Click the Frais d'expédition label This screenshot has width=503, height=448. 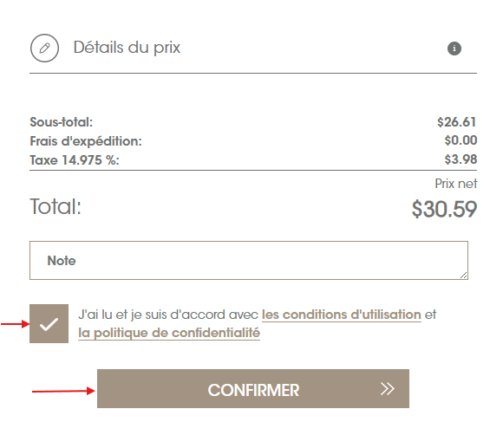86,141
